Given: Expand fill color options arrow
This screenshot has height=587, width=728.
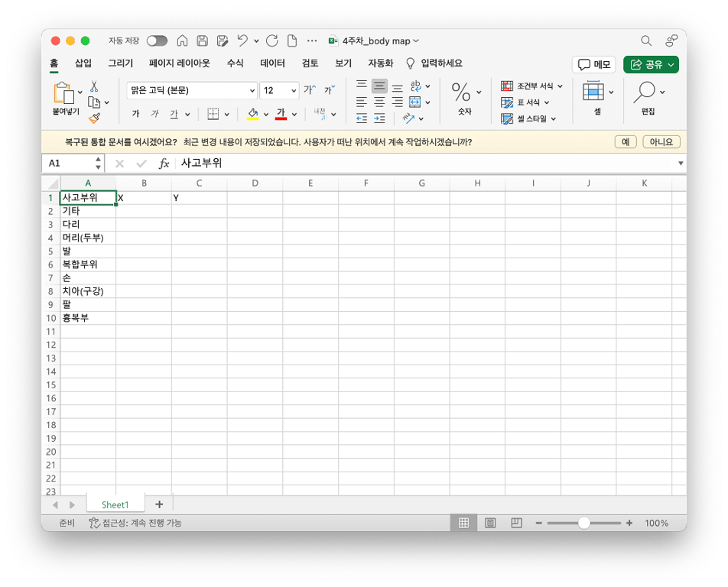Looking at the screenshot, I should coord(266,114).
